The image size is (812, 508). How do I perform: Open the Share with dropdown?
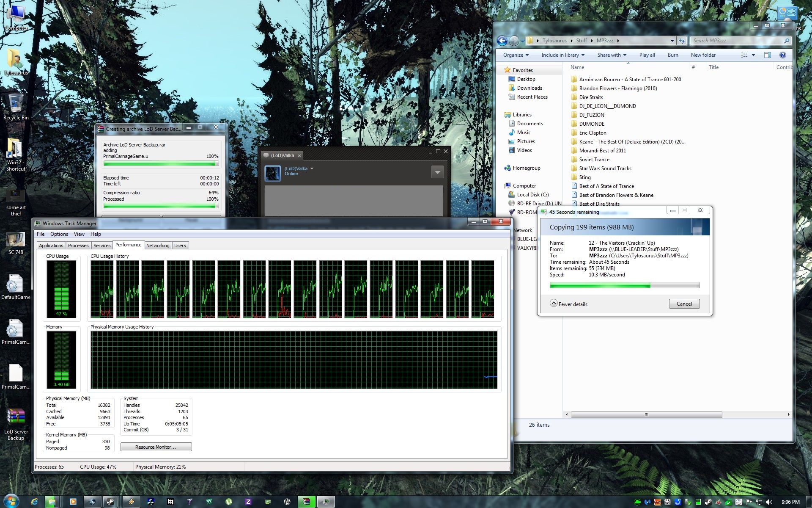pyautogui.click(x=612, y=55)
